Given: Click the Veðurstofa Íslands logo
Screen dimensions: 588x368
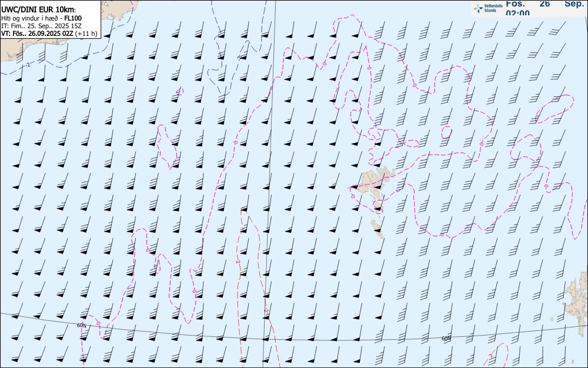Looking at the screenshot, I should 488,8.
